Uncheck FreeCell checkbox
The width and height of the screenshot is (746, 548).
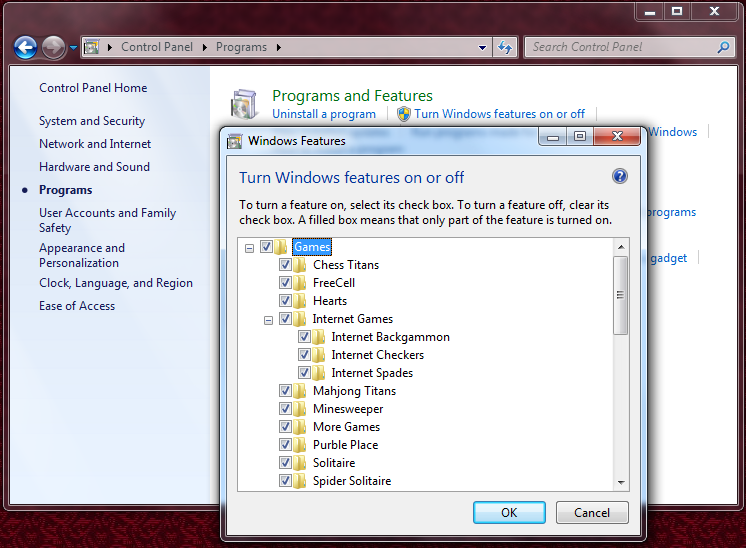pos(285,283)
